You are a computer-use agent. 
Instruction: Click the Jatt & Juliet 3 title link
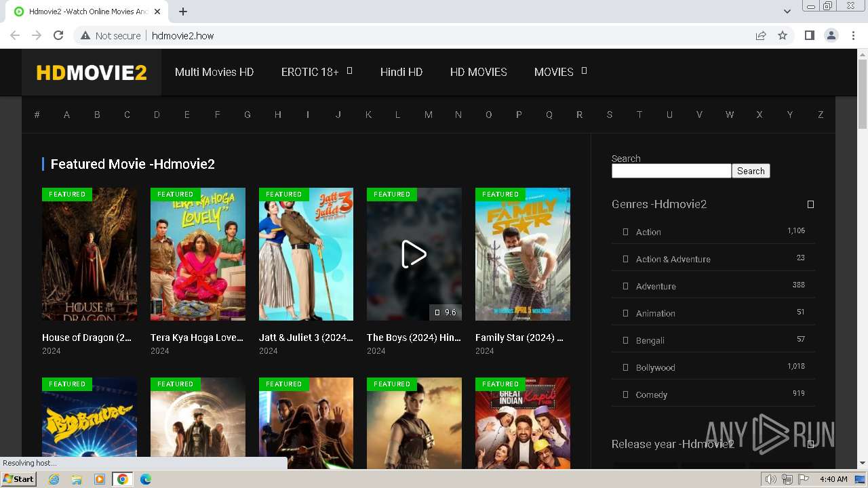pyautogui.click(x=306, y=338)
